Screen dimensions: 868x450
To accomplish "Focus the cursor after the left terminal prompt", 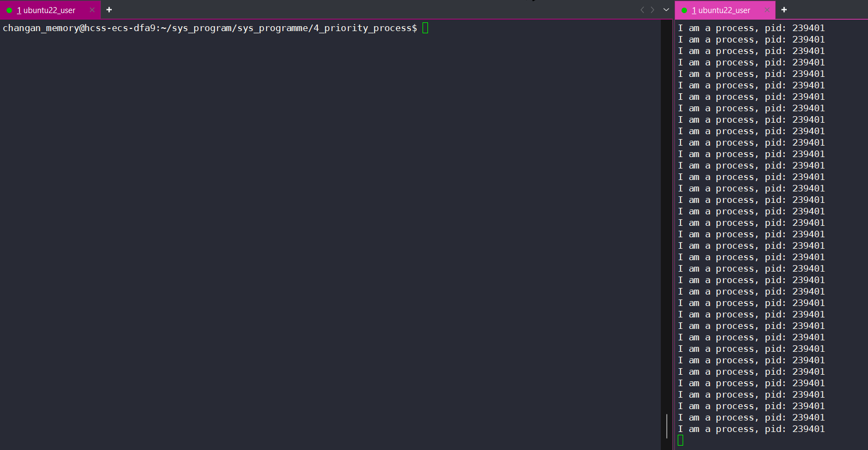I will point(425,28).
